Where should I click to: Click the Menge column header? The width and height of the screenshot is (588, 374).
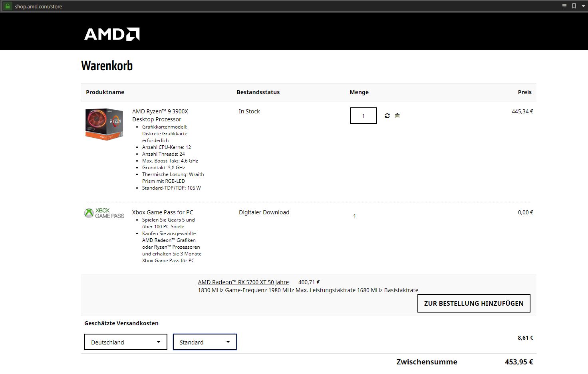pos(359,92)
